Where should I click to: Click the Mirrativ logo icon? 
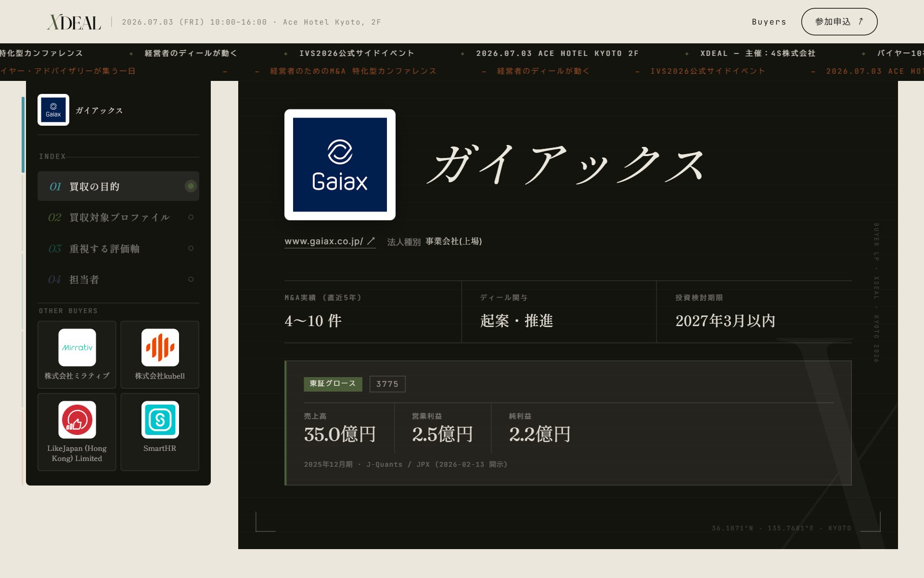point(77,347)
